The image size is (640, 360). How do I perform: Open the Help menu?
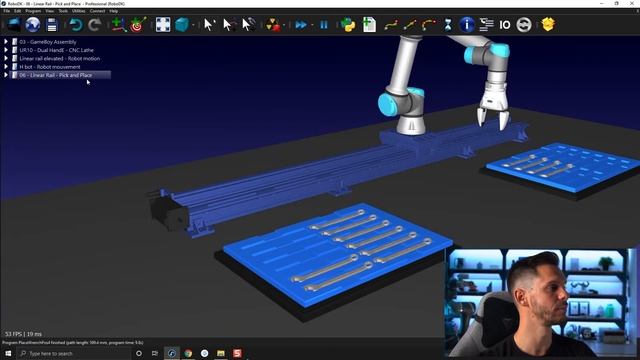[113, 11]
